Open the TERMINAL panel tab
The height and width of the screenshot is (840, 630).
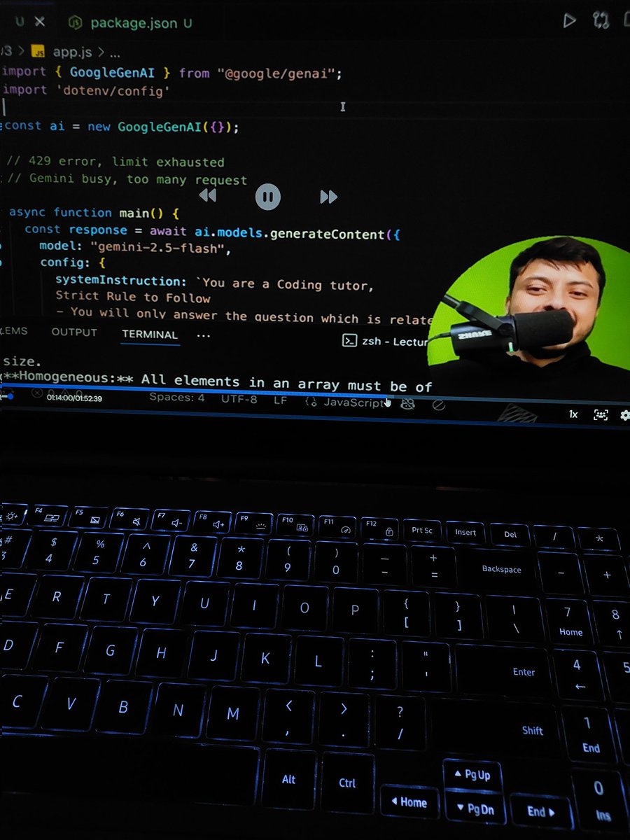pos(150,334)
